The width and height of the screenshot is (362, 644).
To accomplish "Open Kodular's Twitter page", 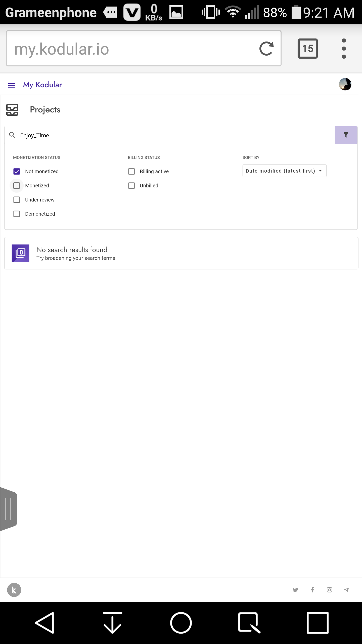I will pos(295,590).
